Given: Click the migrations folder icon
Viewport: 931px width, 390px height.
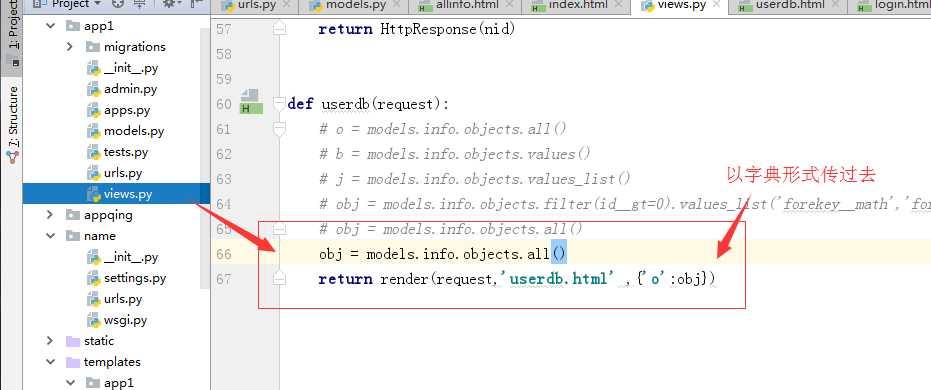Looking at the screenshot, I should [x=93, y=47].
